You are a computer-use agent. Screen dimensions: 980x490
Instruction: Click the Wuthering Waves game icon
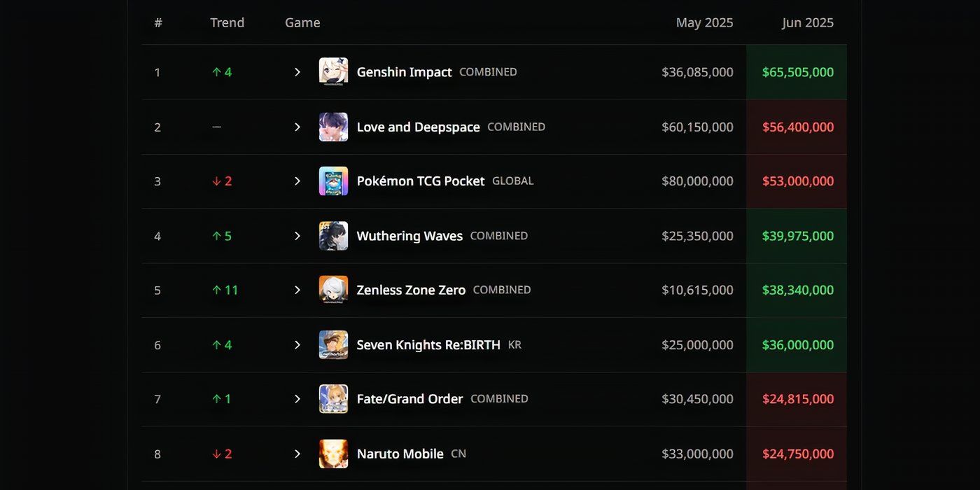333,236
